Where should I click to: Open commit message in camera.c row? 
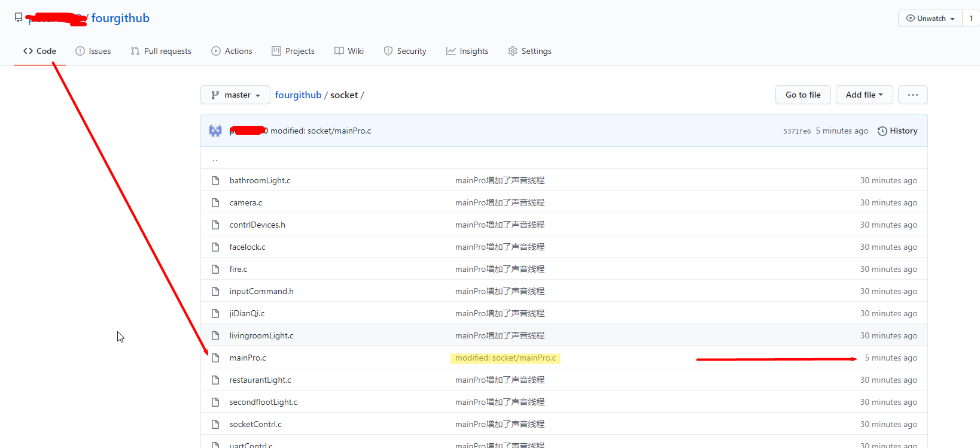(500, 202)
